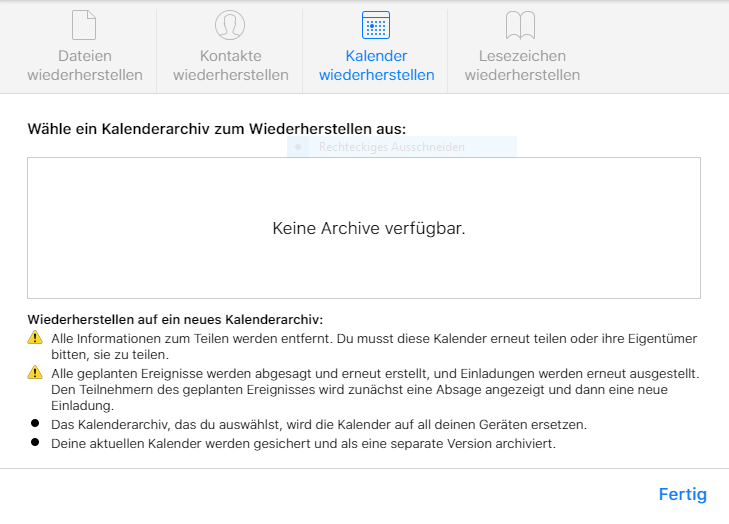Screen dimensions: 729x524
Task: Go to the 'Lesezeichen wiederherstellen' tab label
Action: pos(521,66)
